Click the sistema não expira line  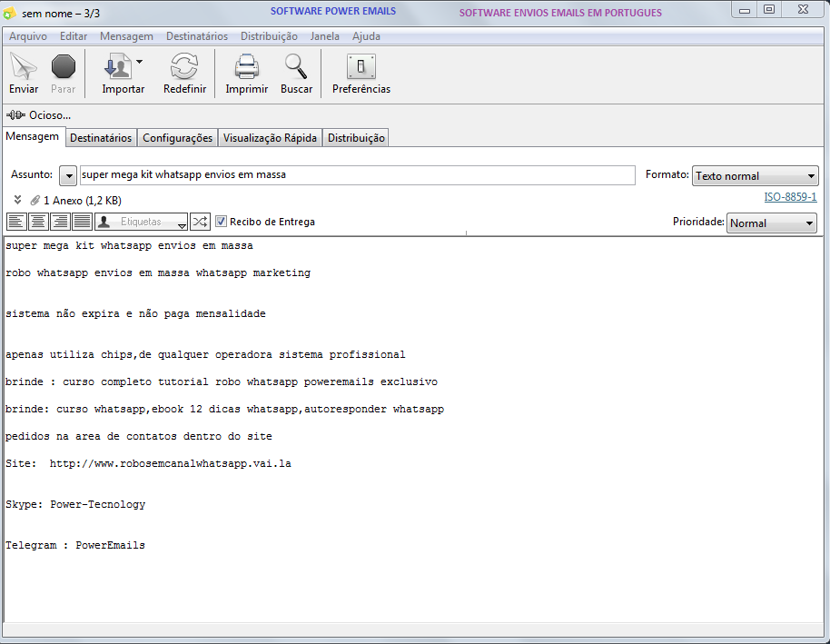pos(135,313)
